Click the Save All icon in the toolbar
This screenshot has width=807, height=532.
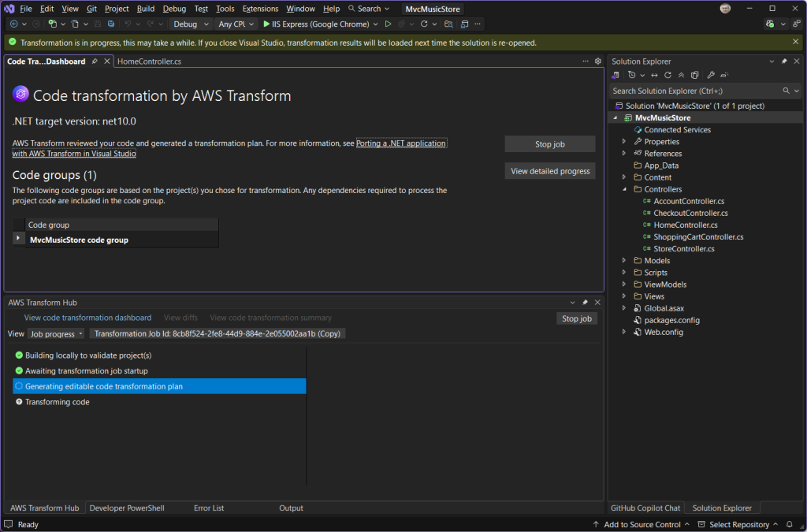click(x=110, y=24)
